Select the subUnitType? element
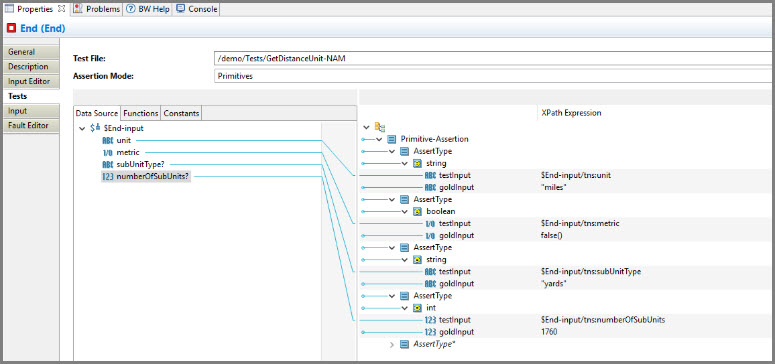Image resolution: width=775 pixels, height=364 pixels. [140, 165]
